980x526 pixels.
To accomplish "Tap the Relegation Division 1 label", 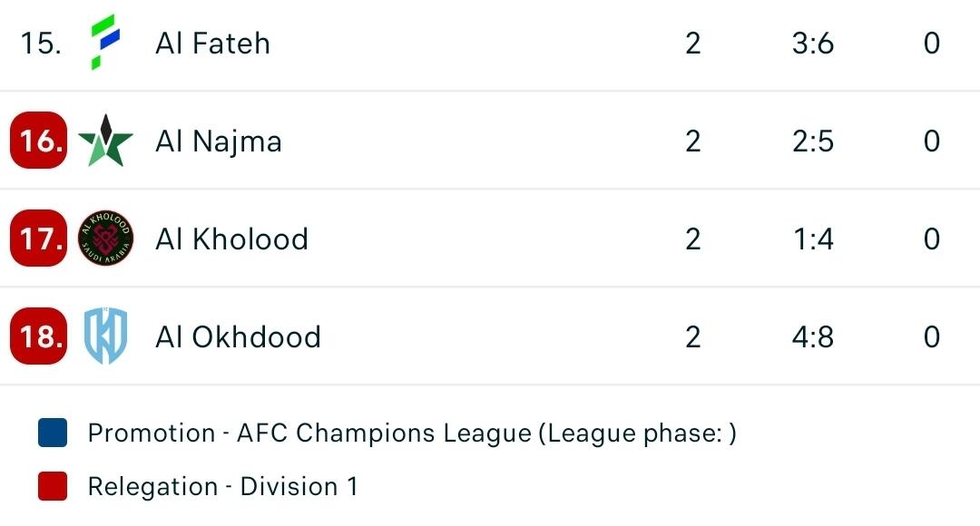I will 222,487.
